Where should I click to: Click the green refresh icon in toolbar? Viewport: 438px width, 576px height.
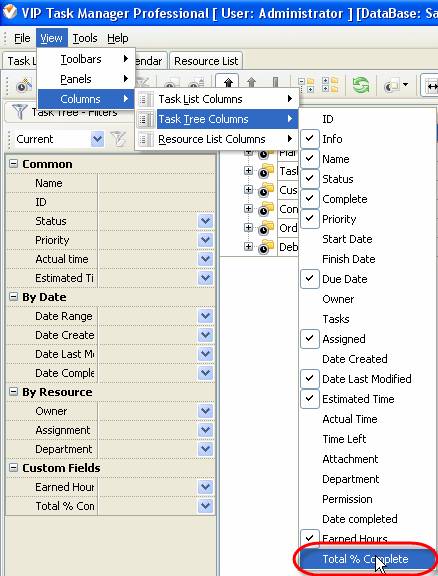360,85
